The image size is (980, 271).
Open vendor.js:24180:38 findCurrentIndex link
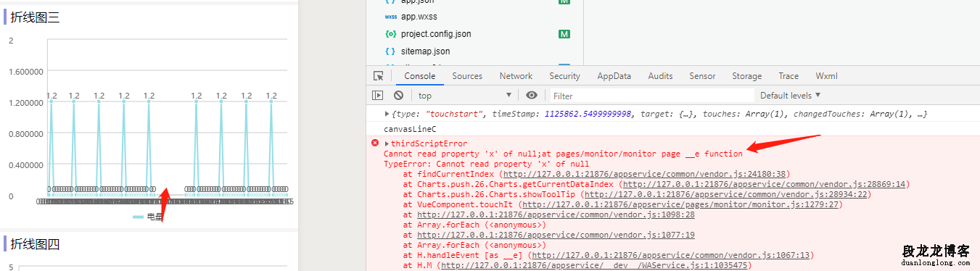click(x=644, y=174)
